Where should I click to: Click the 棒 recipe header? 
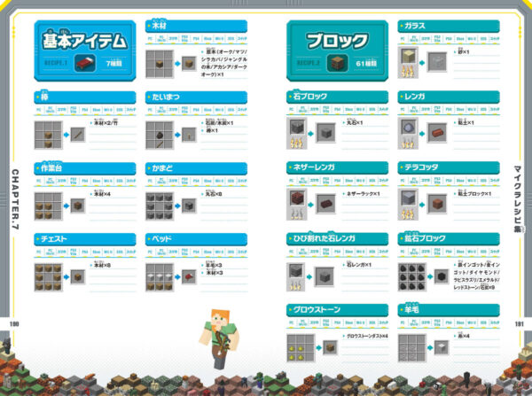(85, 97)
